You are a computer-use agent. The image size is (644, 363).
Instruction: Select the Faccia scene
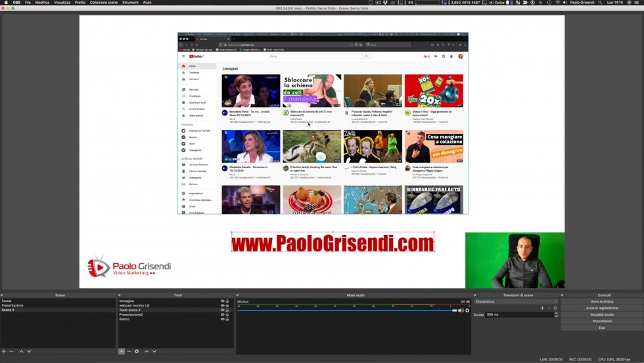pyautogui.click(x=58, y=301)
